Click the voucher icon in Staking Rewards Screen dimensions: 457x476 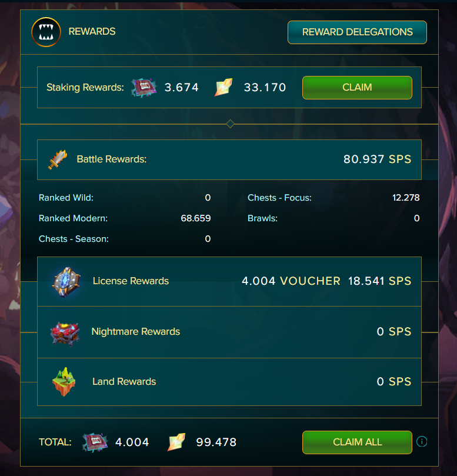[144, 88]
